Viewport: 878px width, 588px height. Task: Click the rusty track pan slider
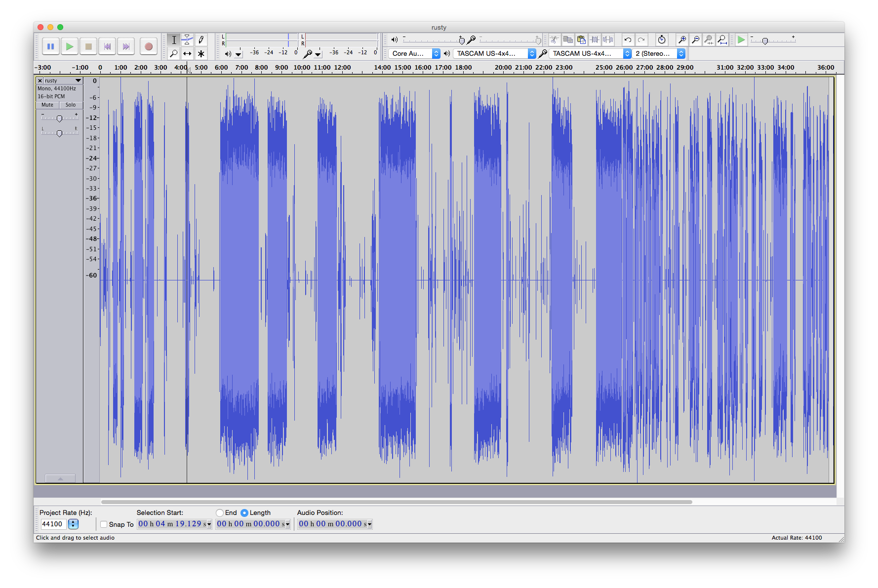click(x=59, y=133)
